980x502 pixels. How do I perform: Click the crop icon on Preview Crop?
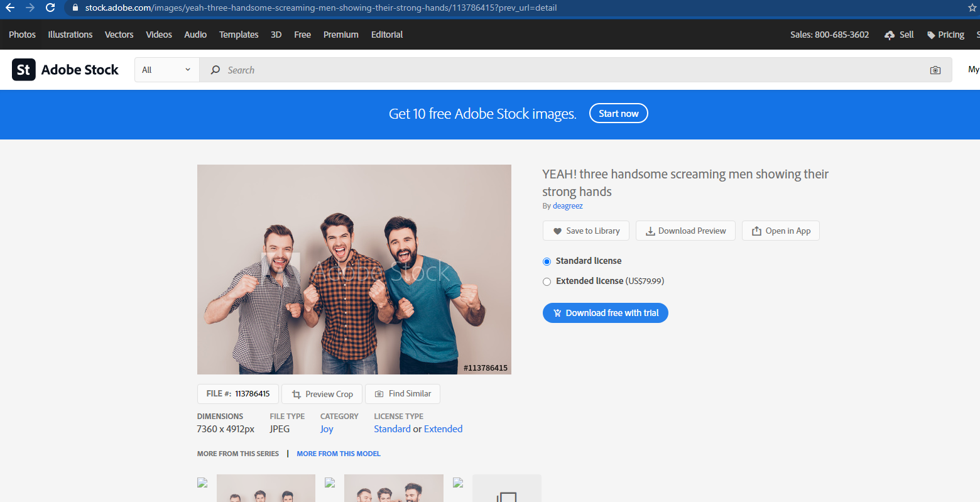coord(297,395)
